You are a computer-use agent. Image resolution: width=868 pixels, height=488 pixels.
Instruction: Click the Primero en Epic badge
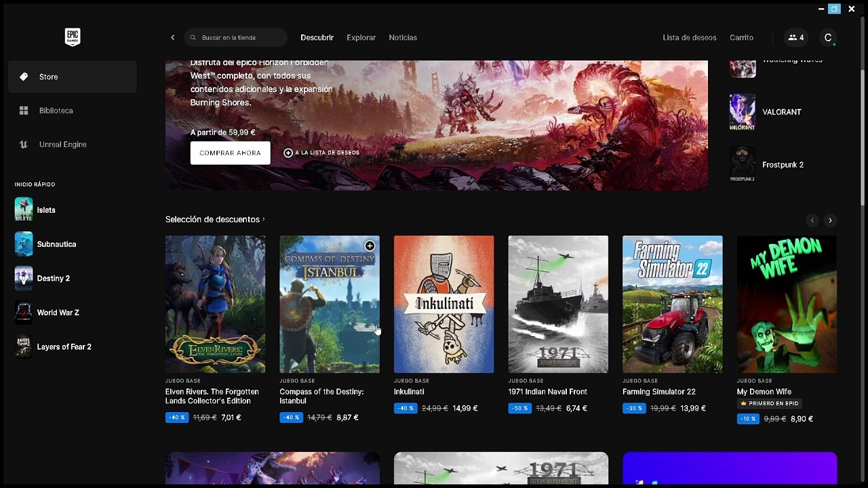pos(769,403)
